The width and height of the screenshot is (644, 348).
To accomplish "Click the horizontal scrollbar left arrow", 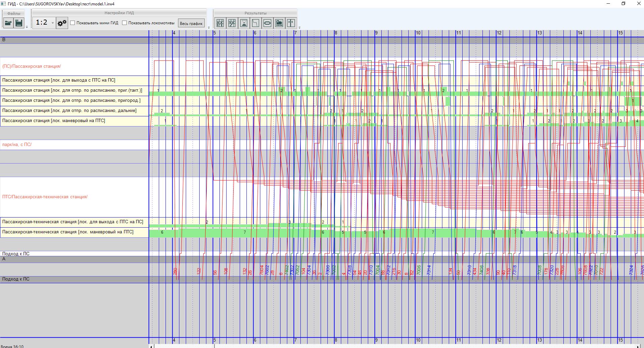I will 151,346.
